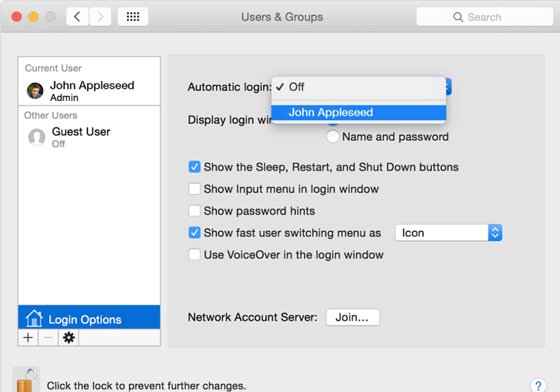Enable Show password hints checkbox
The width and height of the screenshot is (560, 392).
click(x=194, y=211)
